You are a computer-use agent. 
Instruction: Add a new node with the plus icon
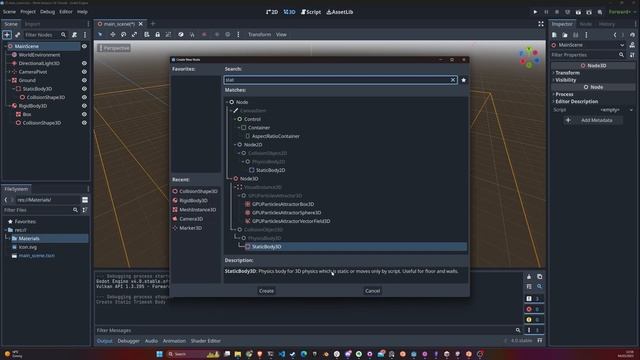point(7,35)
